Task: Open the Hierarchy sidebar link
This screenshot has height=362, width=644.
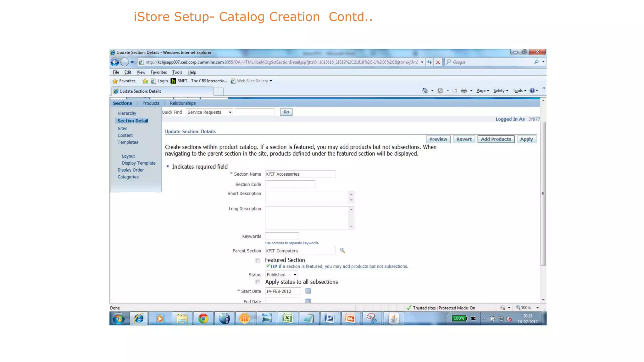Action: [x=127, y=113]
